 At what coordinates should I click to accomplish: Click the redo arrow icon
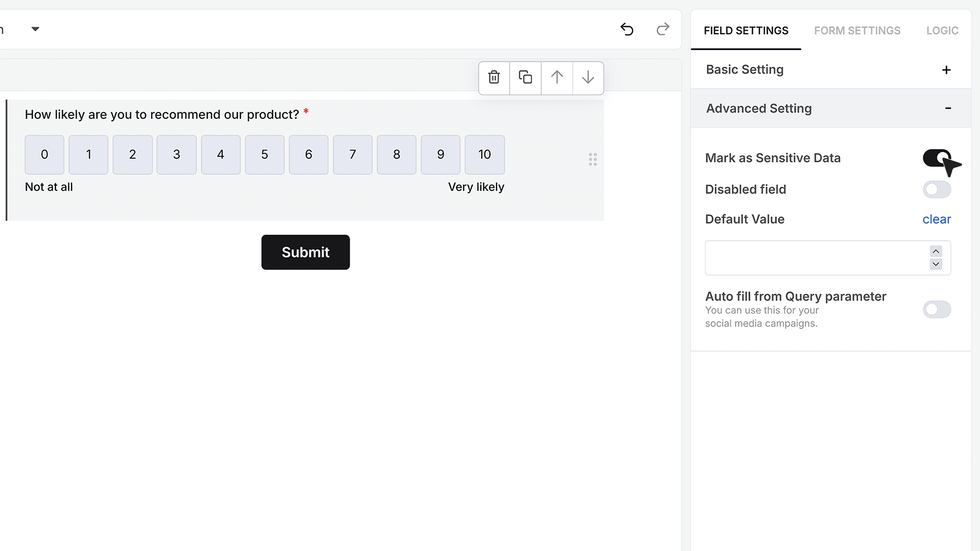click(663, 30)
